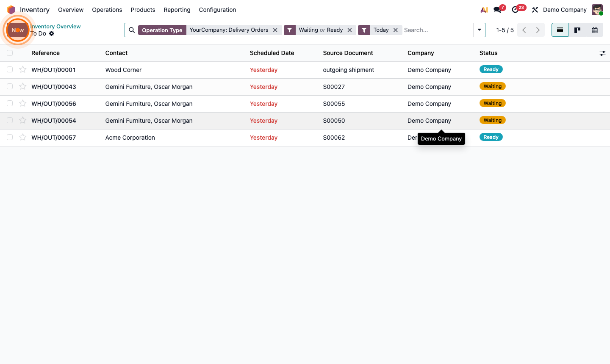
Task: Click the Now button
Action: [17, 30]
